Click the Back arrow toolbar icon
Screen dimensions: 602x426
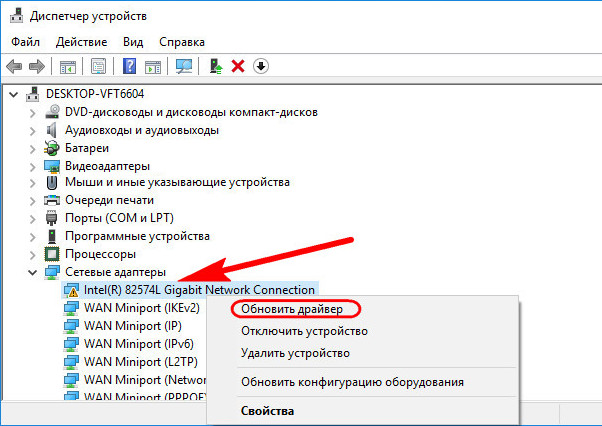(x=15, y=66)
